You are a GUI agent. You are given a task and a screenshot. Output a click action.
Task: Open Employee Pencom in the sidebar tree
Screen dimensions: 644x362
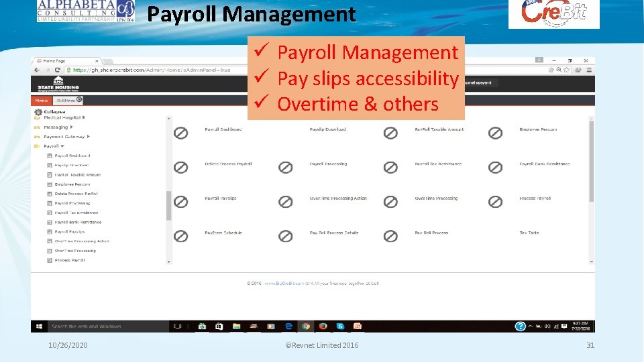72,184
